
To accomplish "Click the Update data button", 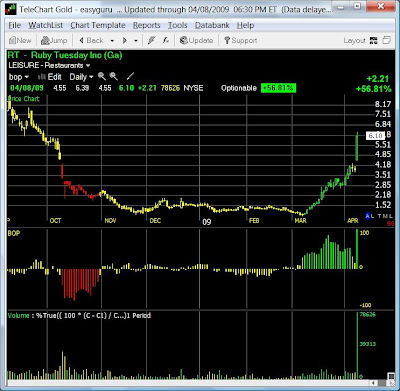I will click(x=196, y=41).
